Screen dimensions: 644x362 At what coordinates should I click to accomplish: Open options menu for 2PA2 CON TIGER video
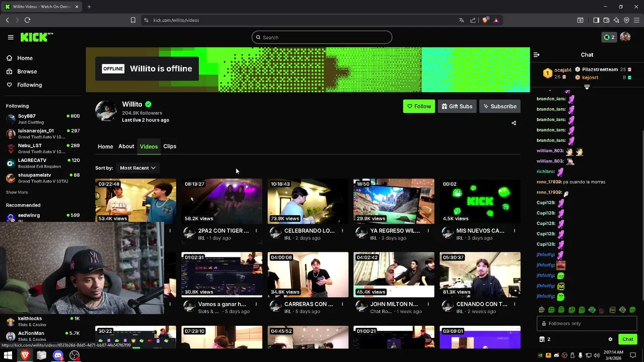256,231
